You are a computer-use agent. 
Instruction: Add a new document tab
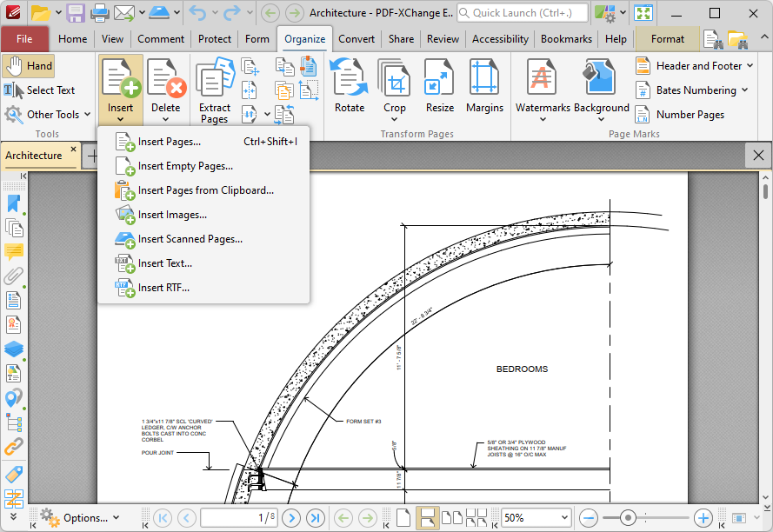[x=92, y=156]
